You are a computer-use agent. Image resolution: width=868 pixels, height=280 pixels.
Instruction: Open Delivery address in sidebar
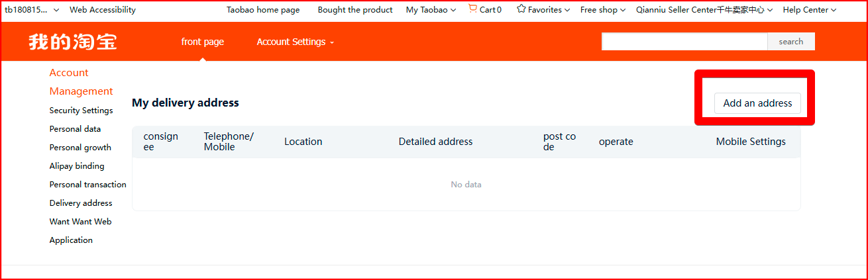81,203
